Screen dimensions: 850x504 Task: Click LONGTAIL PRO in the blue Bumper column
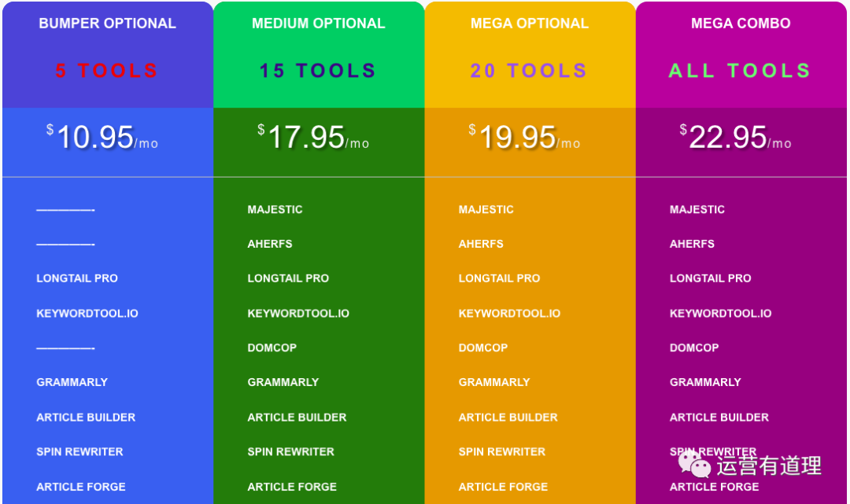[77, 278]
